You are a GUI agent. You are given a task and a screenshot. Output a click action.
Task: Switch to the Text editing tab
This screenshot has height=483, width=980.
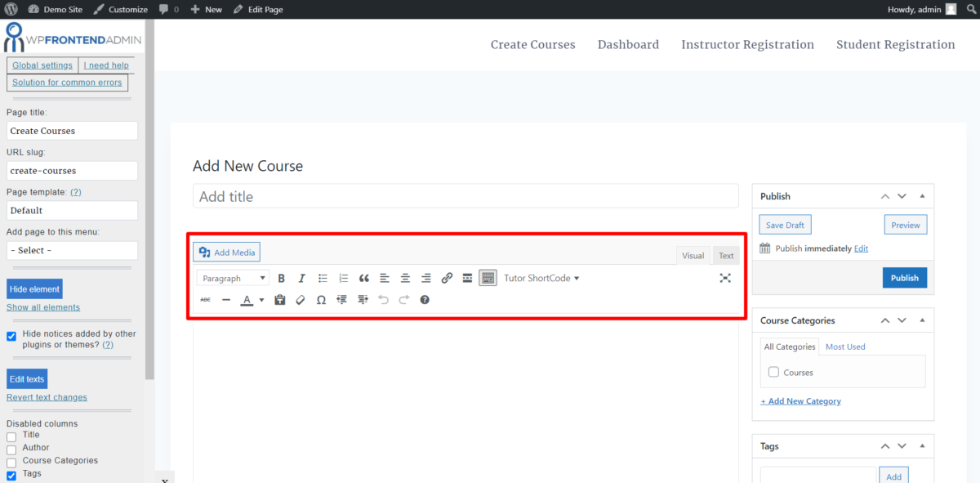726,255
